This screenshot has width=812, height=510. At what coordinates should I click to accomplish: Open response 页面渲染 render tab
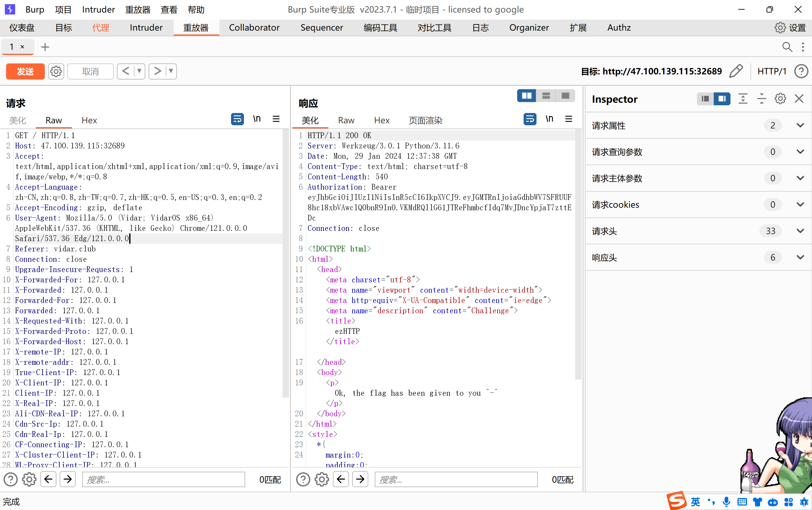426,120
